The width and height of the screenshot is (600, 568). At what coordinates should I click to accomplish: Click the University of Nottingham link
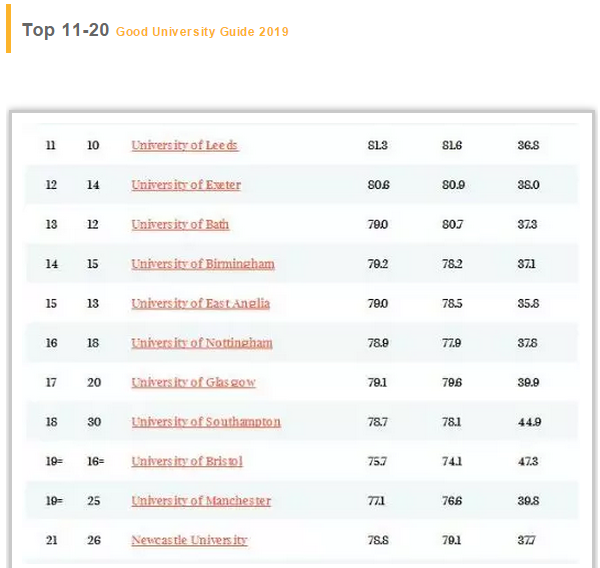(201, 343)
